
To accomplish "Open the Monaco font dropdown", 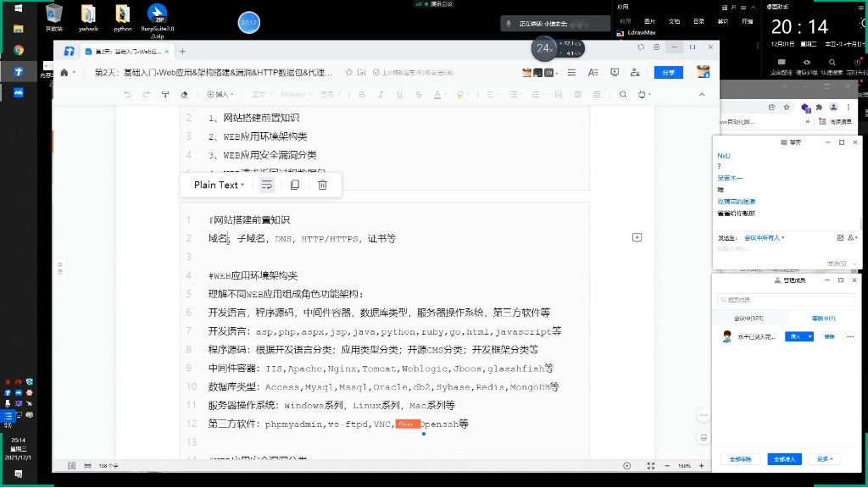I will [296, 95].
